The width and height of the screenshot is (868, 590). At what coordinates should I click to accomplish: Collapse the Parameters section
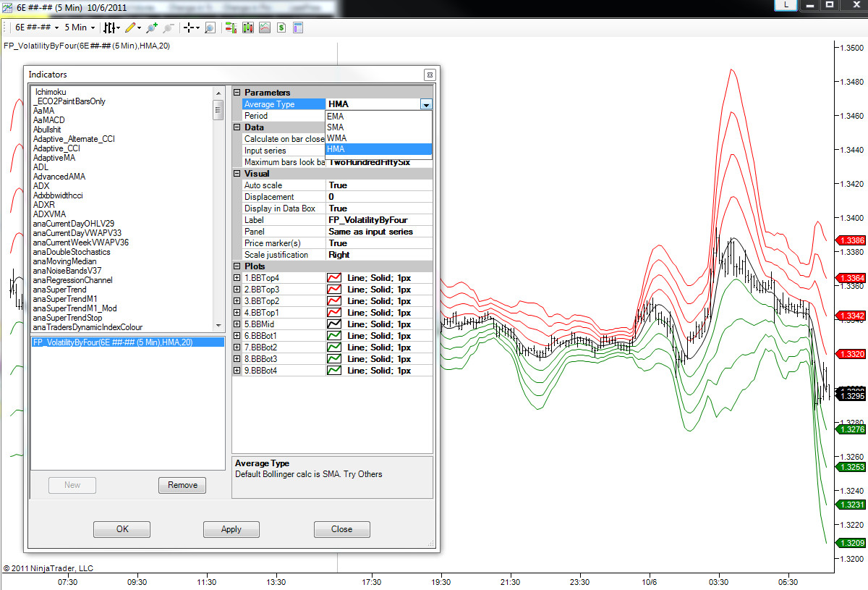click(237, 93)
